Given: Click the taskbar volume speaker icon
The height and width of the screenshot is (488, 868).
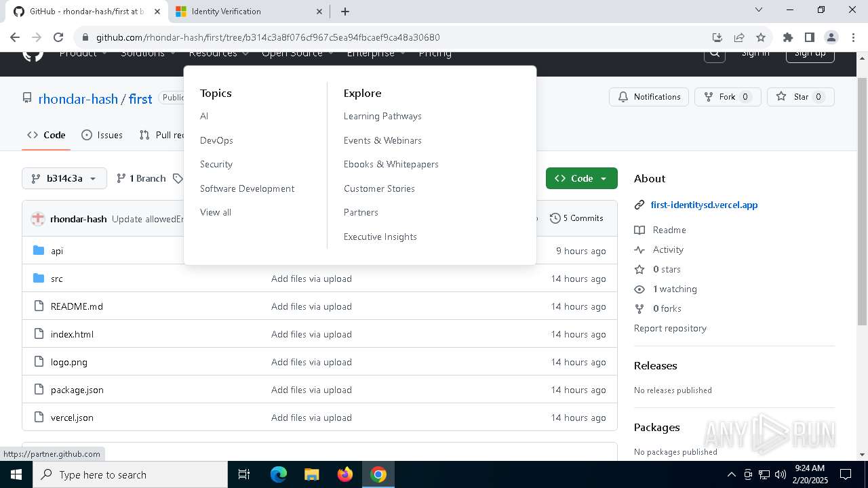Looking at the screenshot, I should (781, 474).
